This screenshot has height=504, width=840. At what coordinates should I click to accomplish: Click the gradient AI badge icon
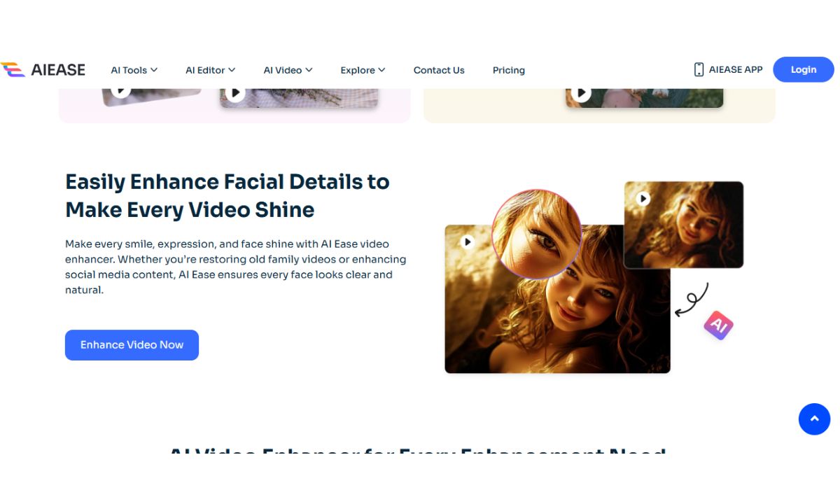point(718,325)
